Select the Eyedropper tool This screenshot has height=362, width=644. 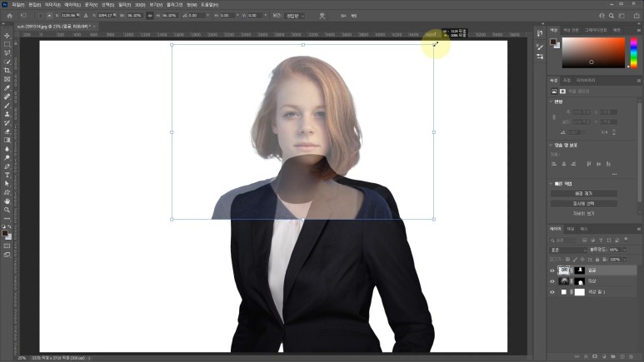coord(7,88)
